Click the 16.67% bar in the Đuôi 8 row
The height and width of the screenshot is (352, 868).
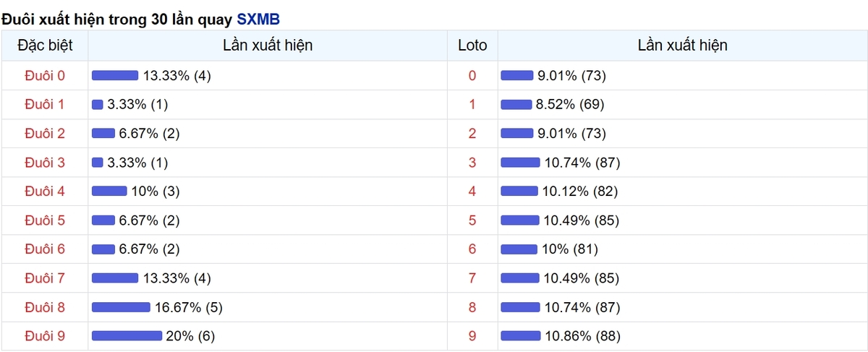121,307
